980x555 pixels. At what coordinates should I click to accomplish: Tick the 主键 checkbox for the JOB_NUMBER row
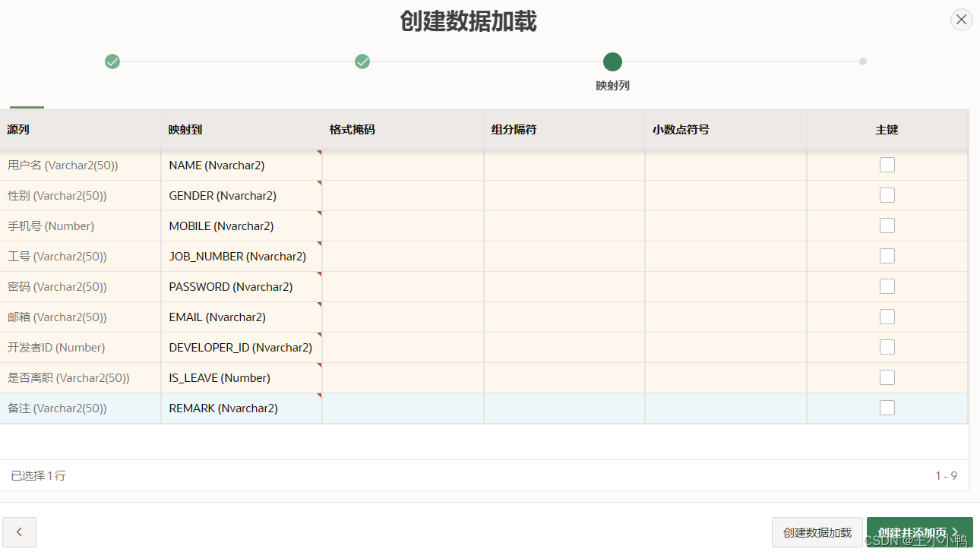[x=887, y=256]
